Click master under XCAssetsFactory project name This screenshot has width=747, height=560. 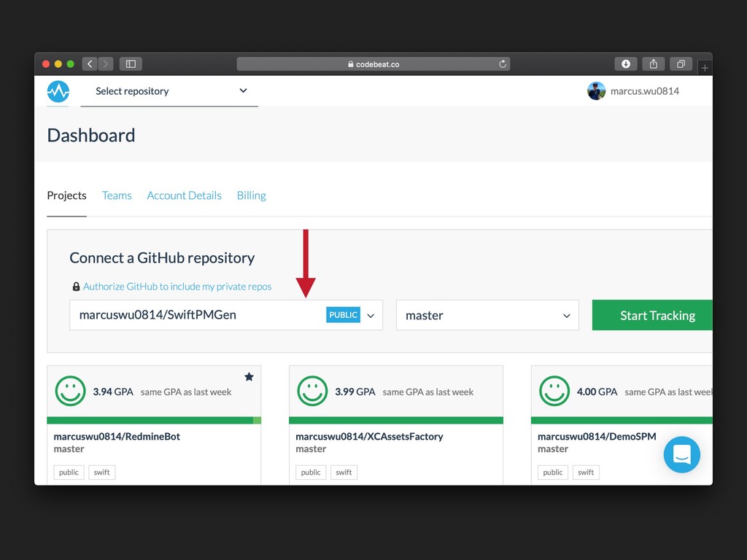point(311,448)
